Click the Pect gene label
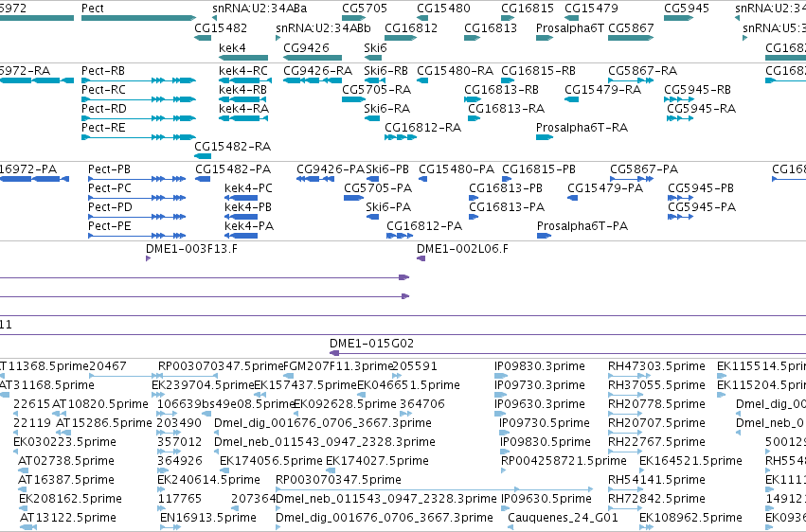 [x=93, y=9]
